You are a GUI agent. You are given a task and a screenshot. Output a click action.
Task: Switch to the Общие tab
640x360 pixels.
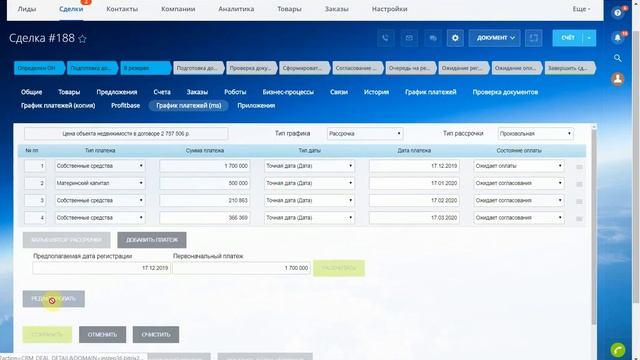coord(31,92)
